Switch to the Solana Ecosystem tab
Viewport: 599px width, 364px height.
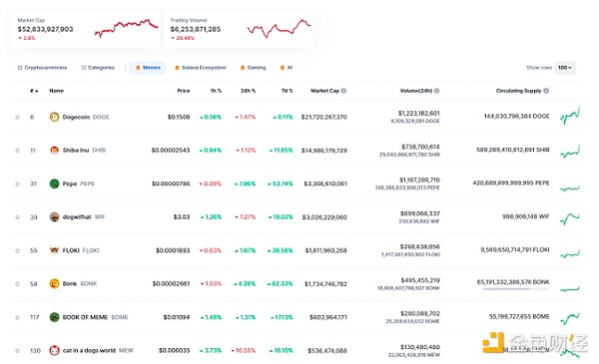(x=201, y=68)
